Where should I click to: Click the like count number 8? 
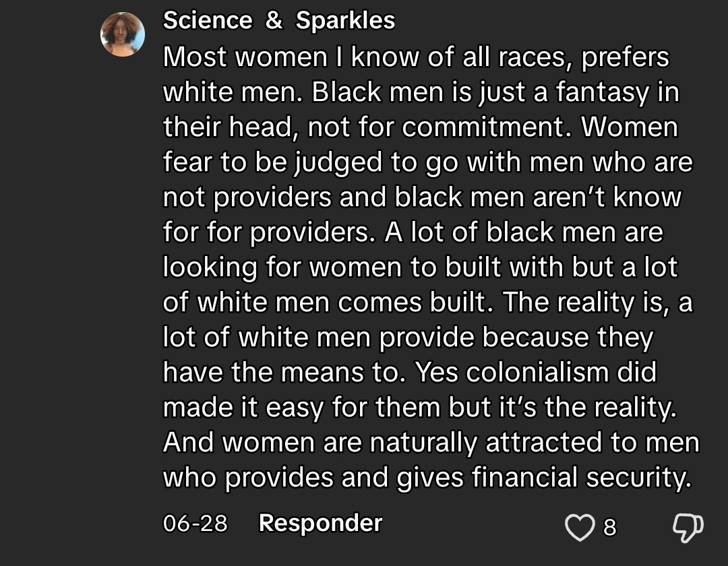(609, 528)
